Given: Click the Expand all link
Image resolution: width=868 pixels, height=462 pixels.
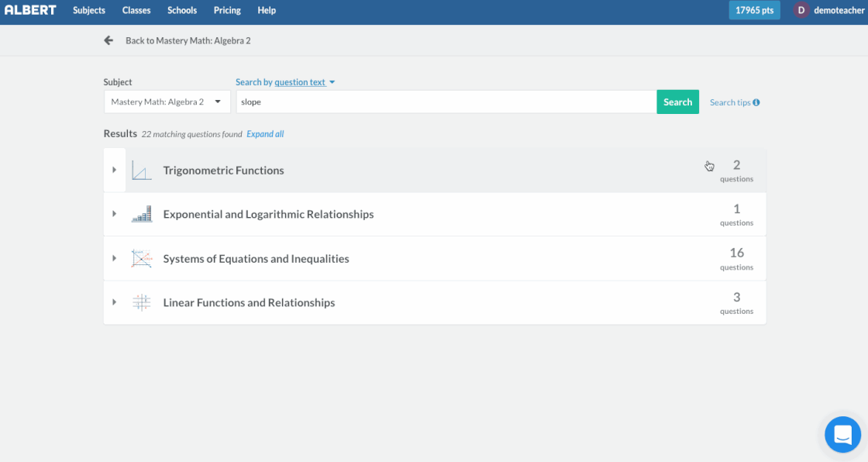Looking at the screenshot, I should click(x=265, y=134).
